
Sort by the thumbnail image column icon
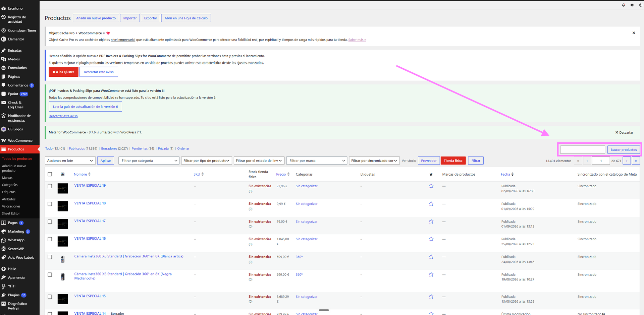click(63, 174)
